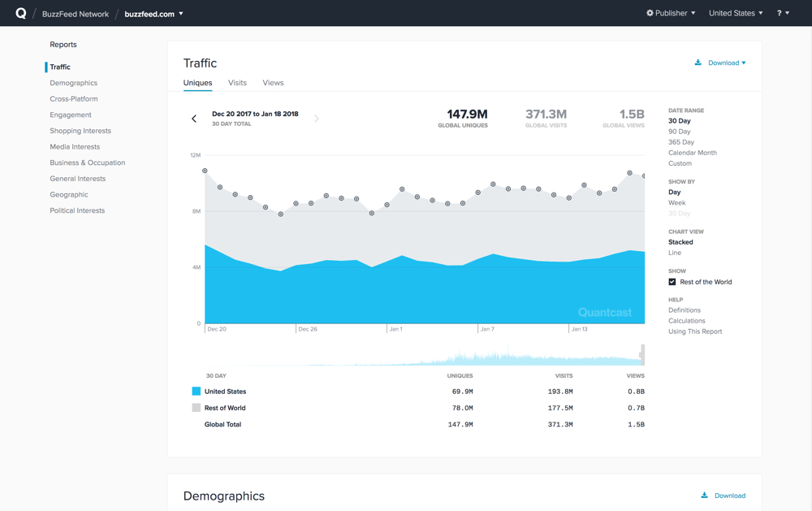Switch to the Visits tab
This screenshot has height=511, width=812.
pos(237,83)
